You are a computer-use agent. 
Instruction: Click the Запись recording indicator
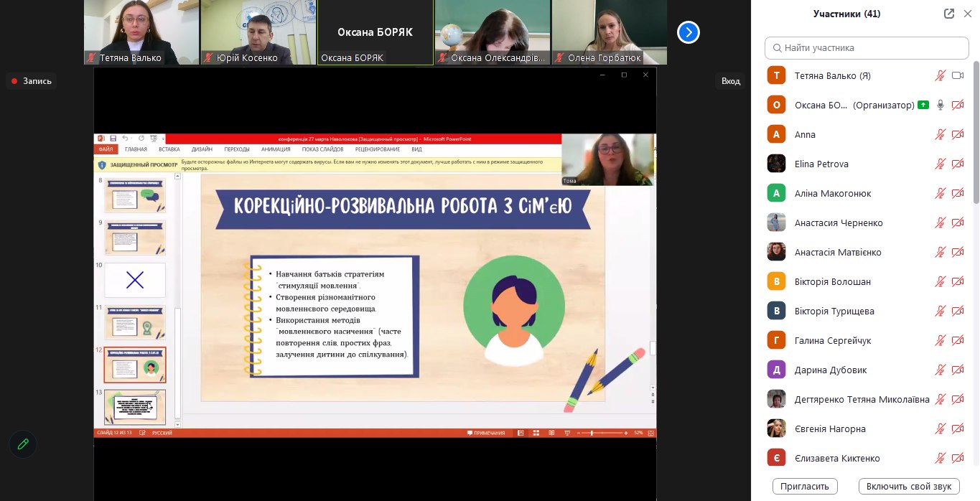32,81
